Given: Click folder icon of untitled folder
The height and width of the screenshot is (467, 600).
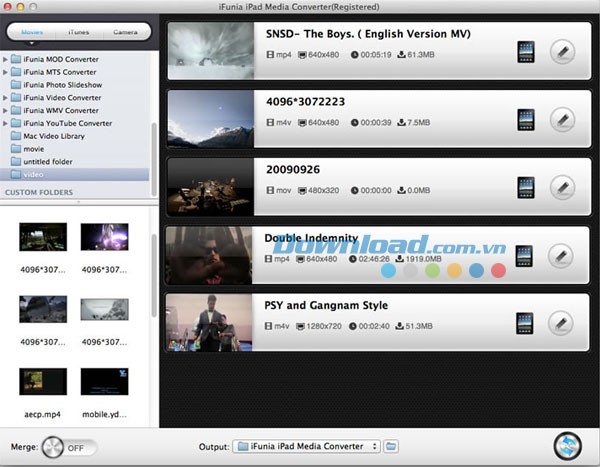Looking at the screenshot, I should (16, 162).
